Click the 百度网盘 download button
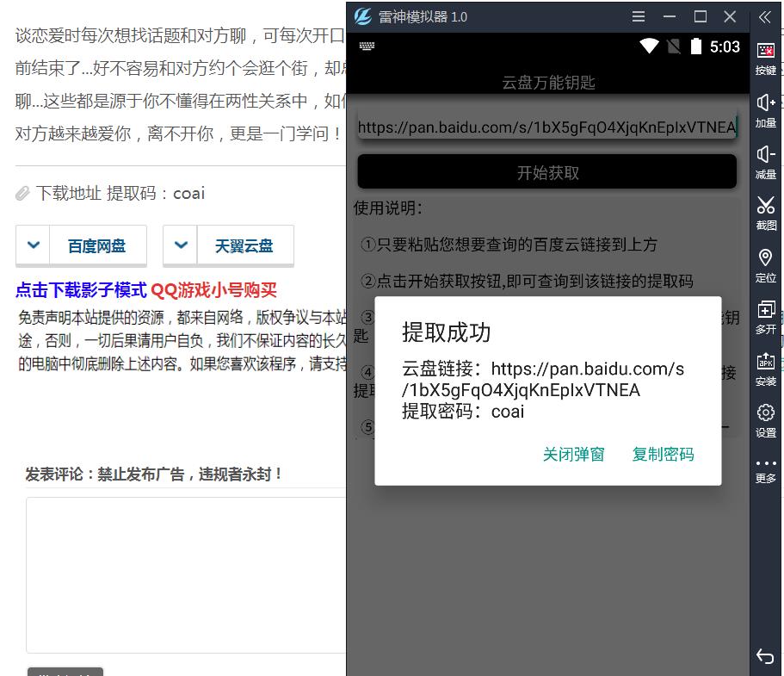 coord(97,245)
